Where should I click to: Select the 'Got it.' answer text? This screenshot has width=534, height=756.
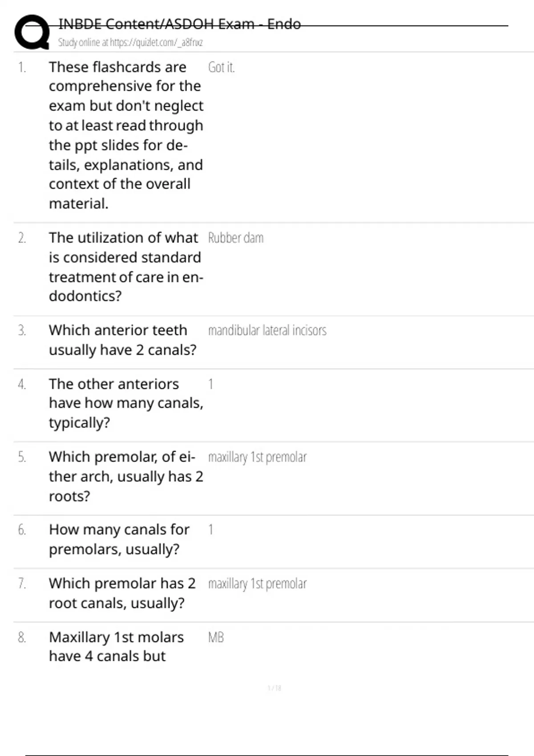(221, 67)
